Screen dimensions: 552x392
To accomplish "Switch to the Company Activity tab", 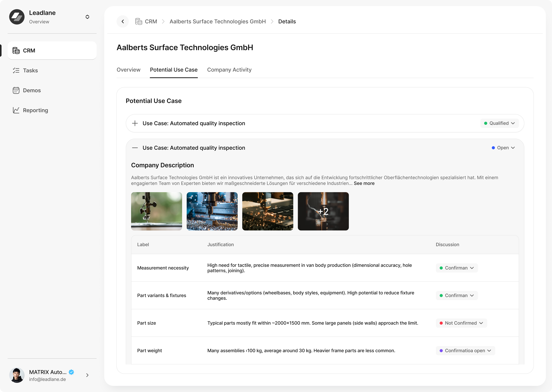I will point(229,70).
